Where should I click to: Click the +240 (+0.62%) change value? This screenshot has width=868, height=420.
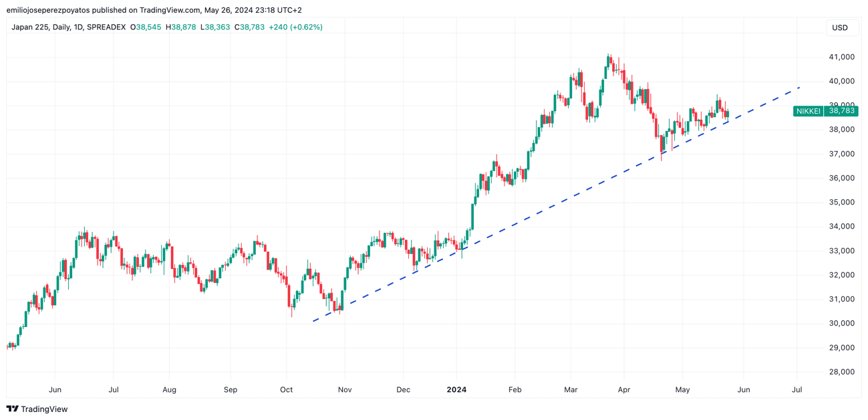click(295, 27)
